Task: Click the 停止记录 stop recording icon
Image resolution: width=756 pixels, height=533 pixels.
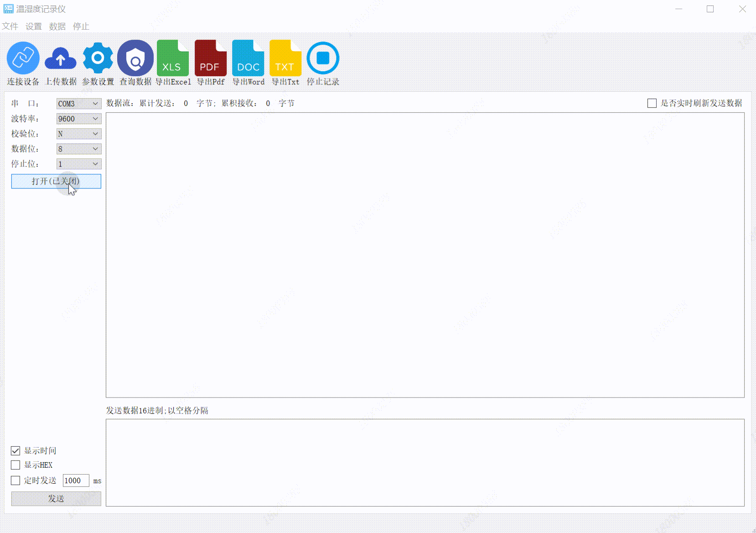Action: (323, 58)
